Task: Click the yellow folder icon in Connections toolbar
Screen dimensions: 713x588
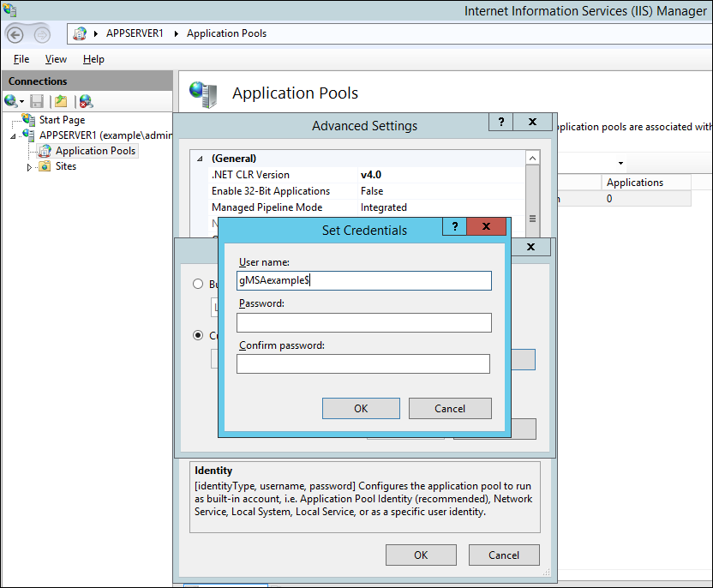Action: coord(60,100)
